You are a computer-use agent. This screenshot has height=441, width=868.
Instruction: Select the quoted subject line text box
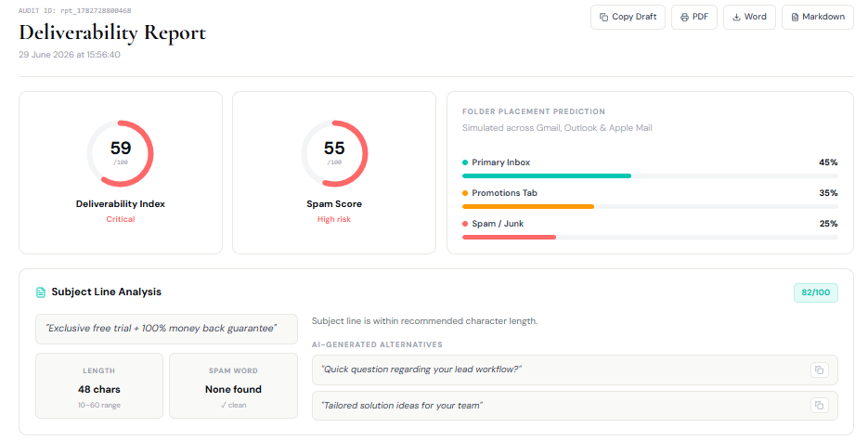(166, 329)
